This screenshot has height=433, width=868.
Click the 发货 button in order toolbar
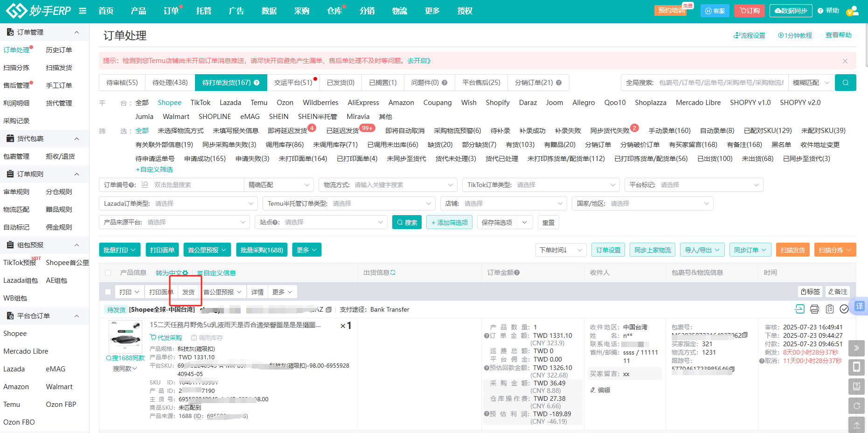click(x=188, y=292)
